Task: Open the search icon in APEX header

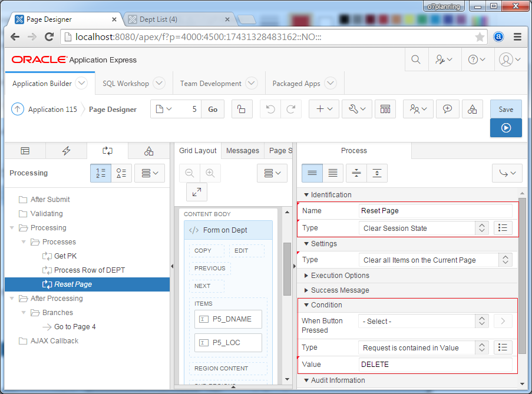Action: pyautogui.click(x=415, y=59)
